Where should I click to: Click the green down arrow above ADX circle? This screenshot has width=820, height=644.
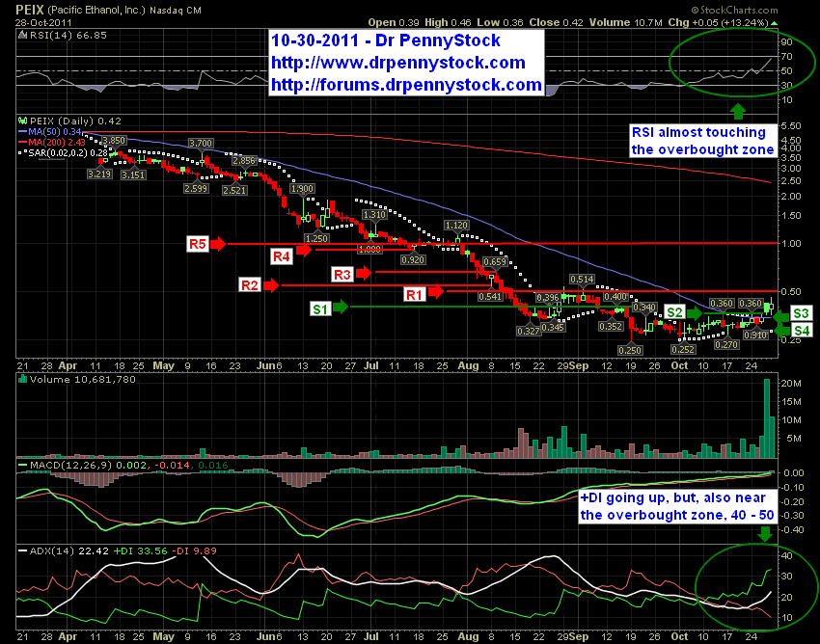(x=765, y=534)
